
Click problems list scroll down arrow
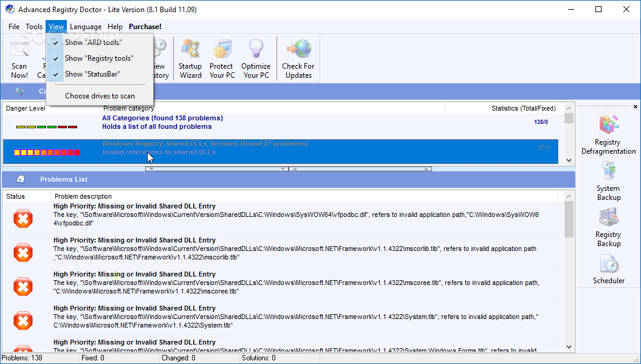(569, 347)
